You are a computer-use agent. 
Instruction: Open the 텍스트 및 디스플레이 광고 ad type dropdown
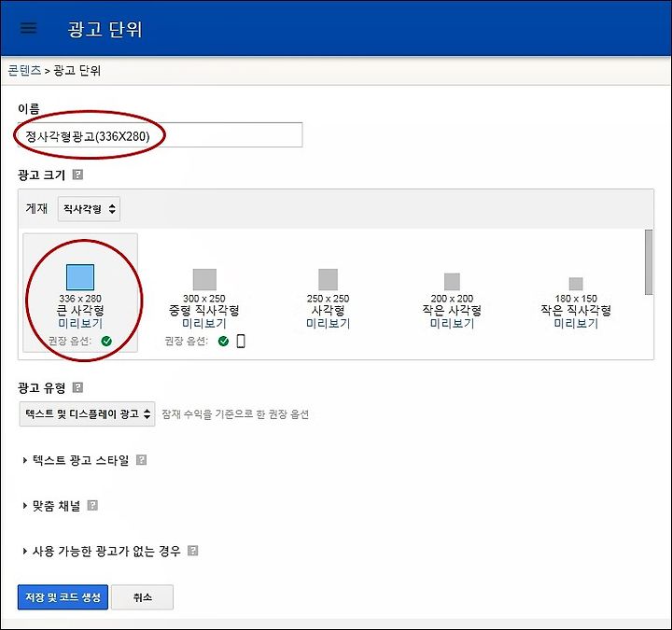pyautogui.click(x=87, y=413)
